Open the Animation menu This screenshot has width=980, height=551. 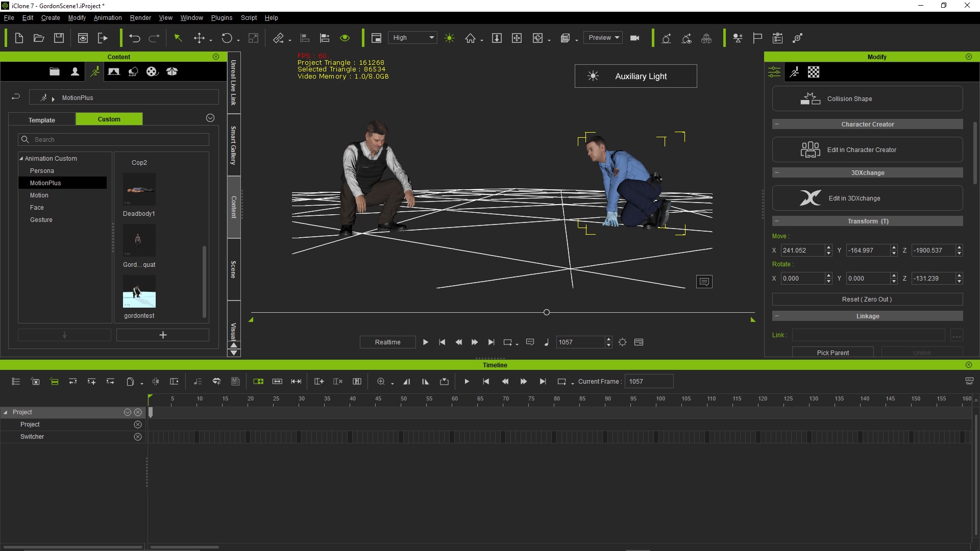[x=108, y=17]
